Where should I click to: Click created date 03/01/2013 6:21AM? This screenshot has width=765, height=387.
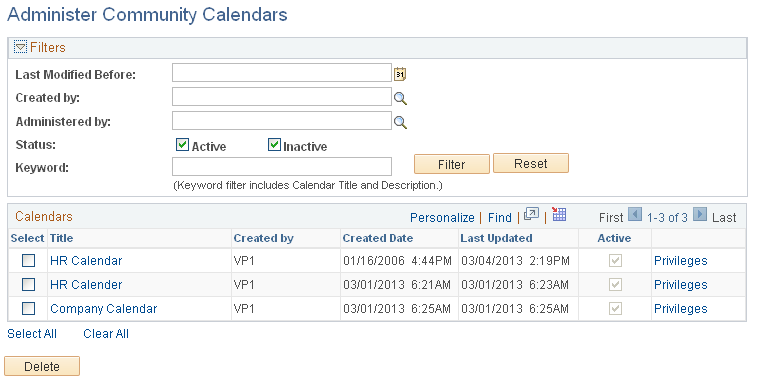[x=397, y=285]
